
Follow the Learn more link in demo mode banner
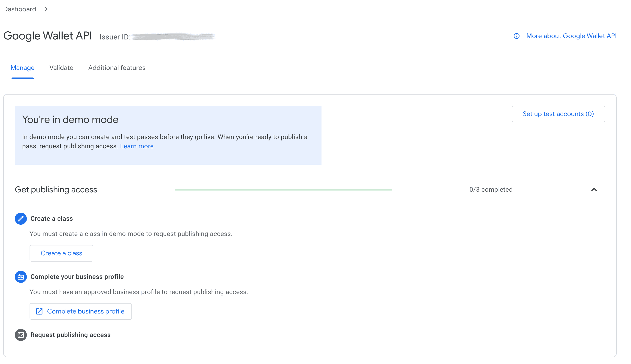point(137,146)
